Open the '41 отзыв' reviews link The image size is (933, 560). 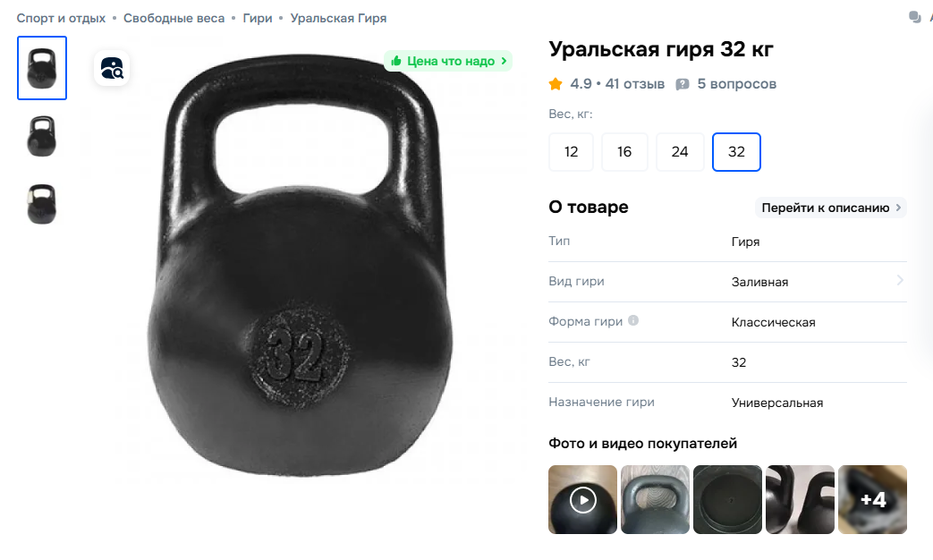click(634, 84)
